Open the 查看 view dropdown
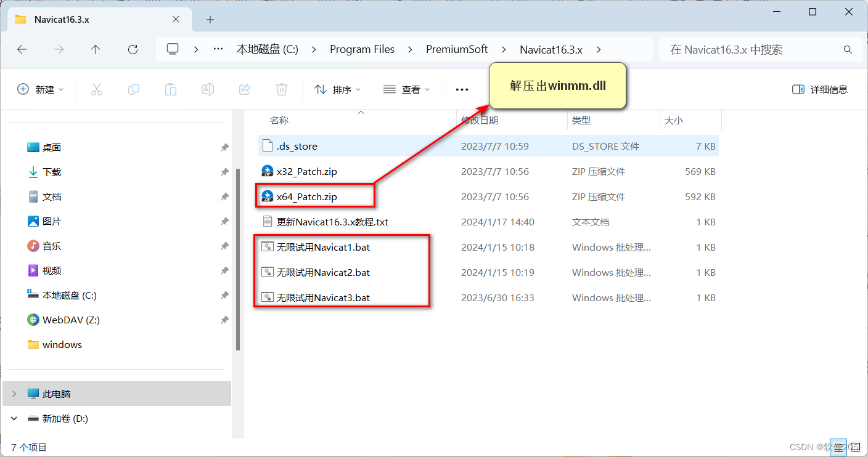The width and height of the screenshot is (868, 457). [407, 89]
